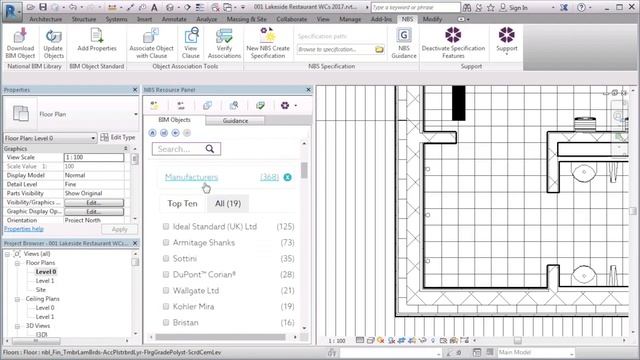Screen dimensions: 640x360
Task: Open the Main Model workset dropdown
Action: 536,352
